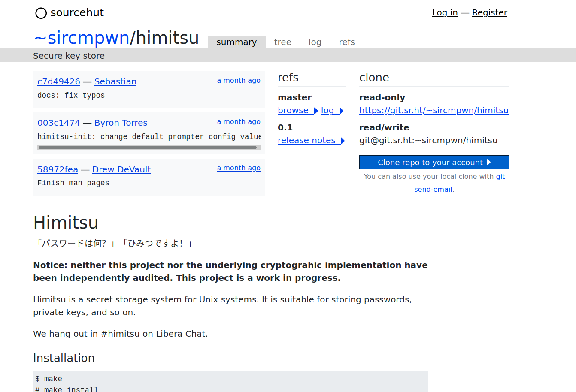This screenshot has height=392, width=576.
Task: View author Drew DeVault
Action: point(121,169)
